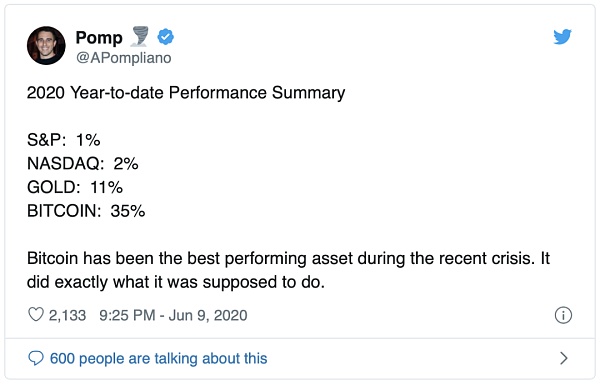Expand conversation with right chevron arrow
The height and width of the screenshot is (385, 600).
(563, 358)
